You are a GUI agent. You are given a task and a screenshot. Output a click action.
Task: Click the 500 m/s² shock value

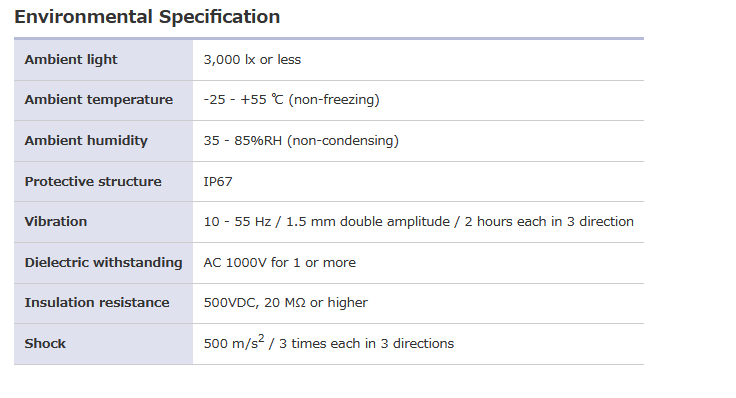pos(329,343)
